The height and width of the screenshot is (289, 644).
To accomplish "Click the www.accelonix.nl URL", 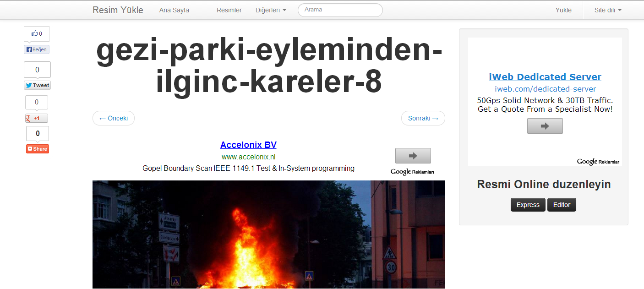I will [248, 157].
